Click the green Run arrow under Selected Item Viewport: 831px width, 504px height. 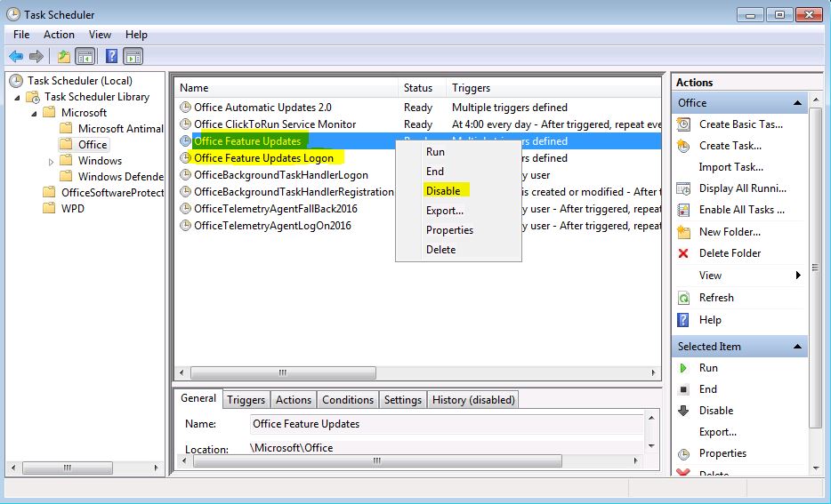pyautogui.click(x=683, y=368)
